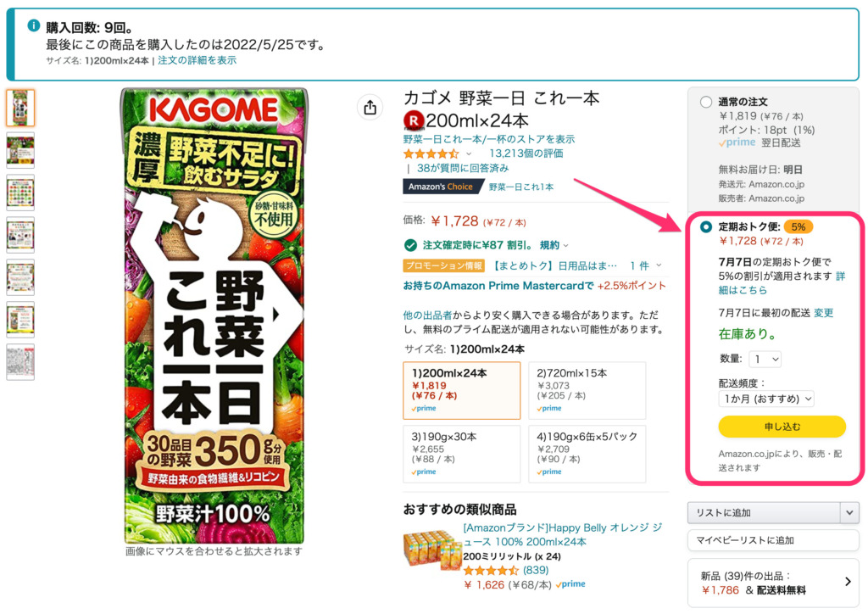Image resolution: width=868 pixels, height=614 pixels.
Task: Click the green checkmark icon next to the ¥87 discount
Action: (410, 245)
